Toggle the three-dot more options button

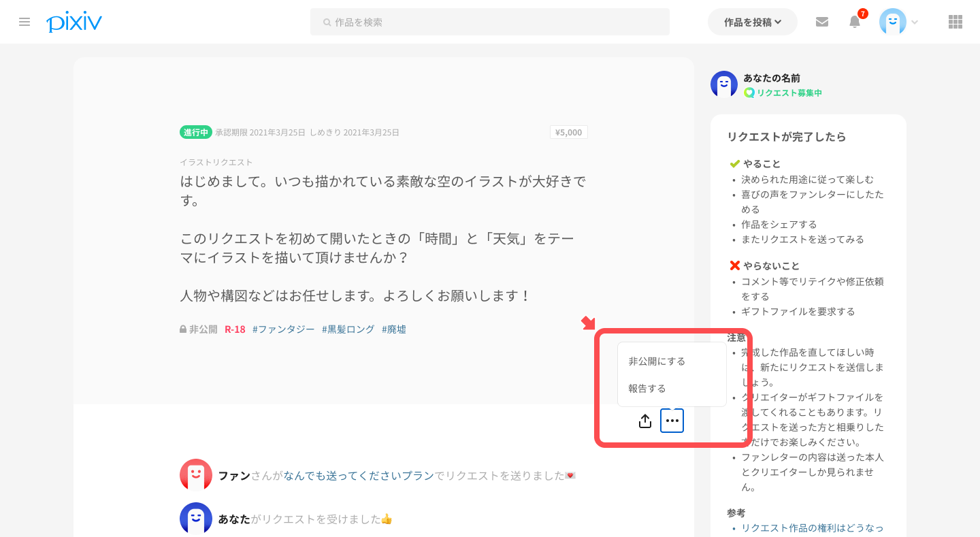(x=672, y=421)
